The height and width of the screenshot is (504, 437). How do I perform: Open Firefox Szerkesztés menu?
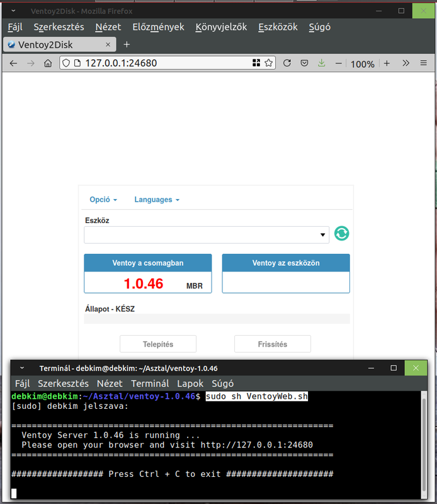(x=59, y=27)
